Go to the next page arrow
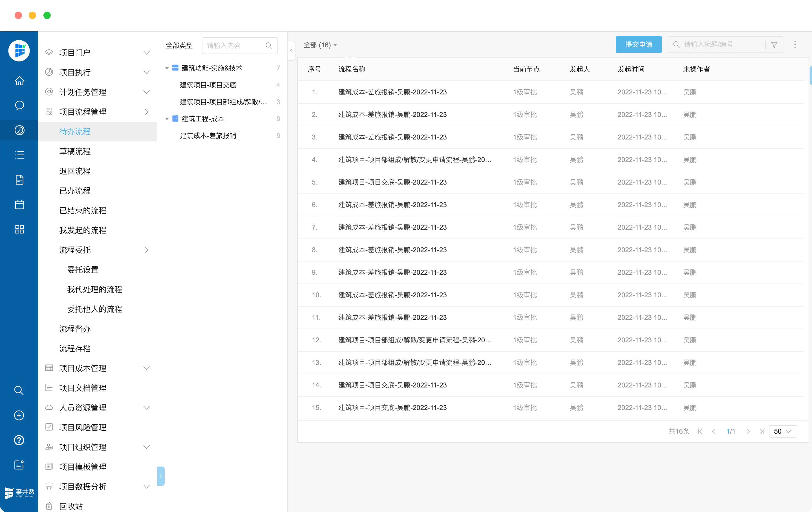Screen dimensions: 812x512 pos(748,431)
